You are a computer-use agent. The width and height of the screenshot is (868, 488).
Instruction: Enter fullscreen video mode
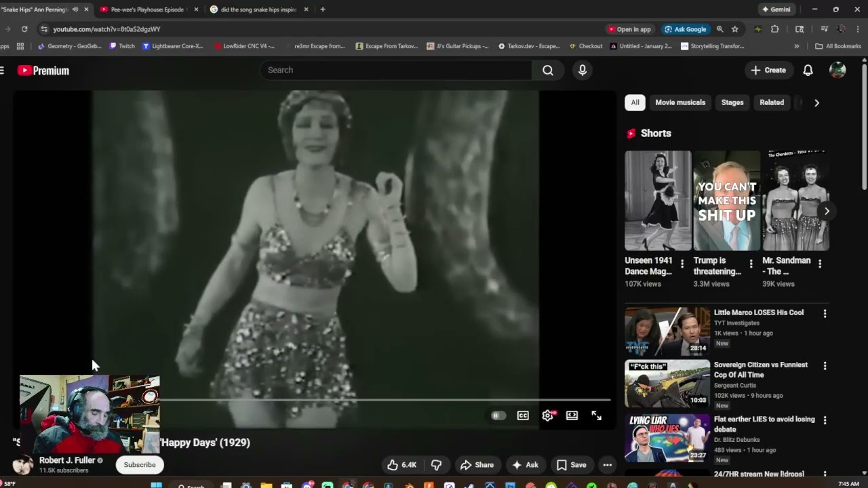click(x=597, y=415)
